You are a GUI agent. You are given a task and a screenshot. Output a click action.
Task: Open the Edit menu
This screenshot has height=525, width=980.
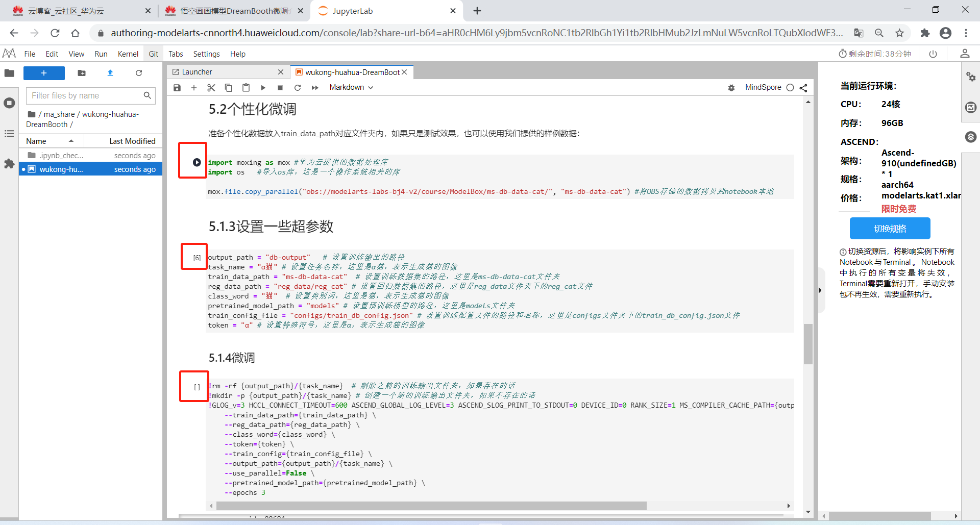(52, 54)
